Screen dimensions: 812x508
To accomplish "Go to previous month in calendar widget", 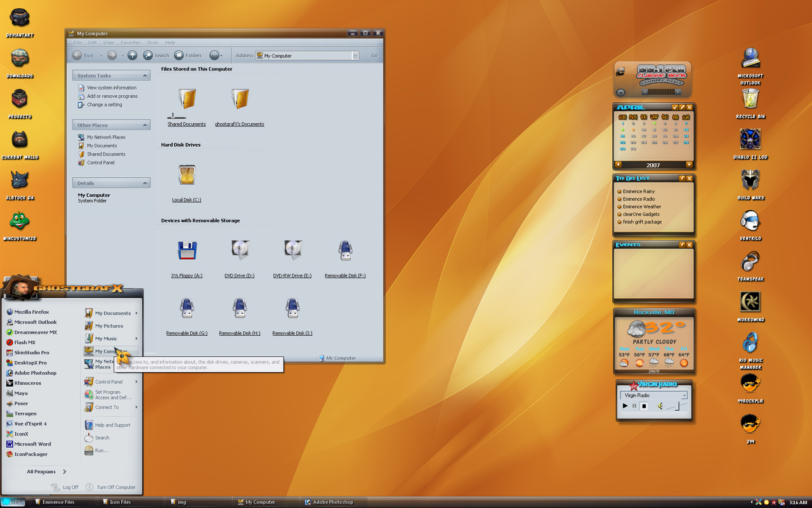I will pos(619,164).
